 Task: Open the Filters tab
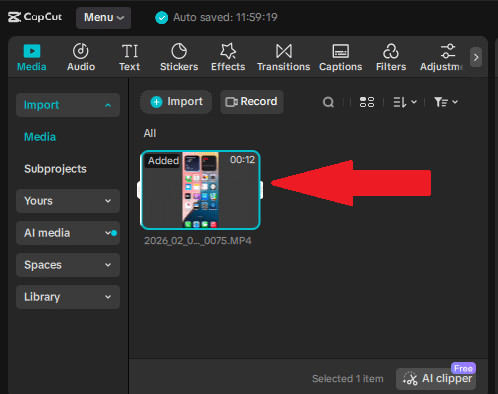pos(391,58)
